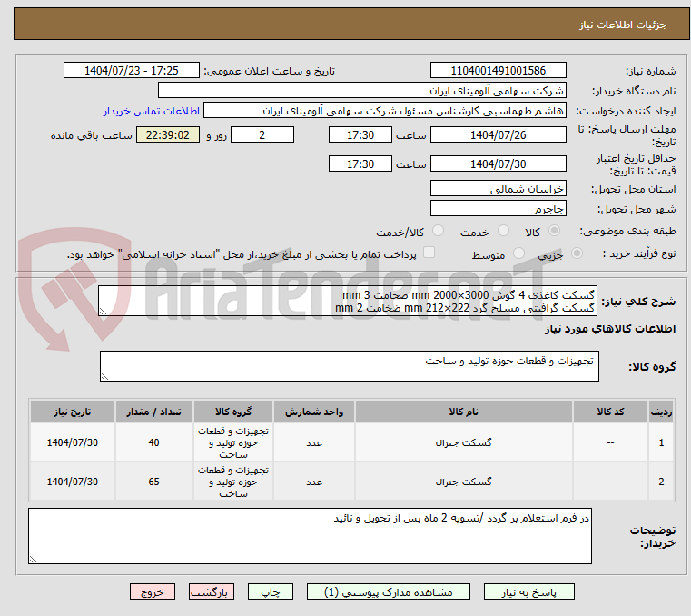691x616 pixels.
Task: Click the remaining time 22:39:02 field
Action: [x=168, y=135]
